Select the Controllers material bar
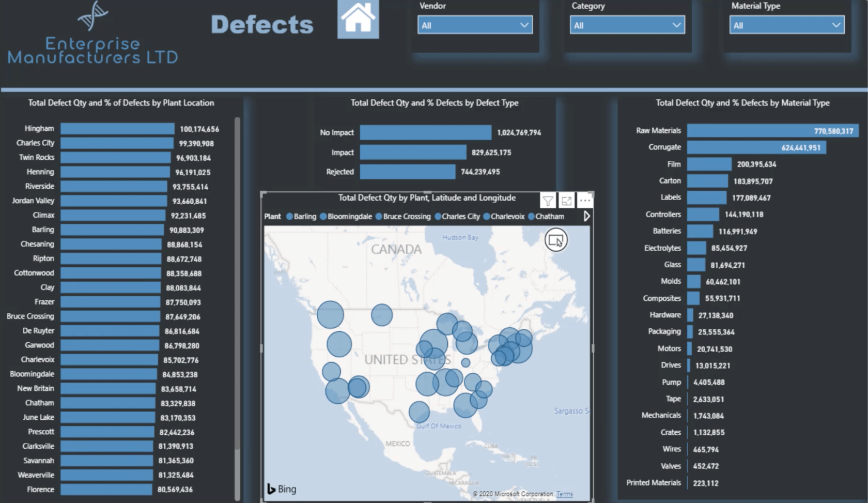Image resolution: width=868 pixels, height=503 pixels. (x=703, y=214)
